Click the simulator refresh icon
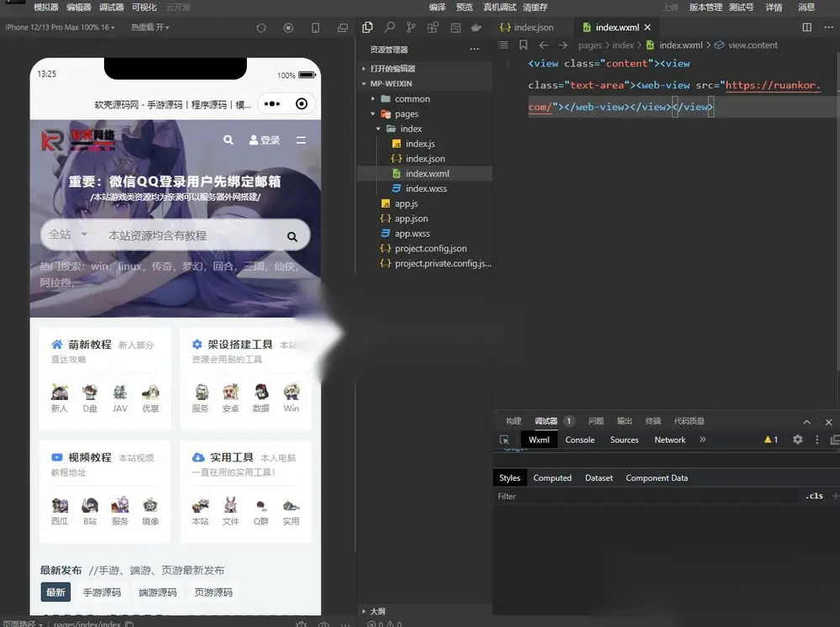The width and height of the screenshot is (840, 627). pos(261,28)
